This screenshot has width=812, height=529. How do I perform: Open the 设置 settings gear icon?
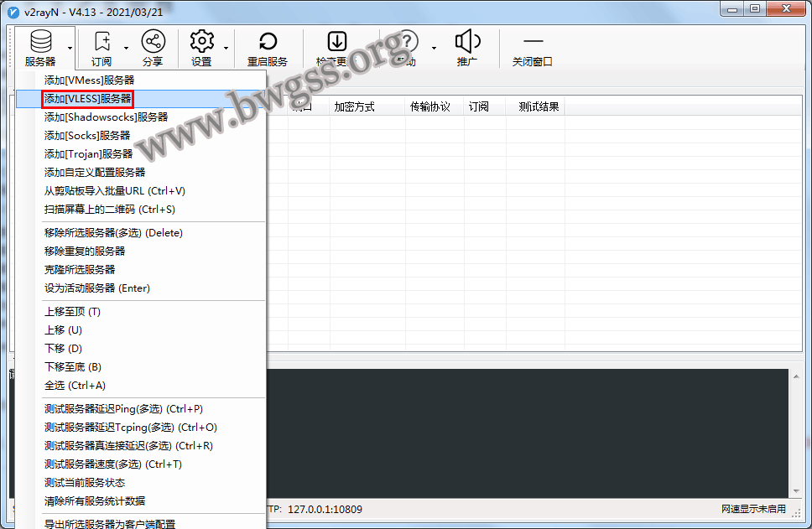pyautogui.click(x=202, y=41)
